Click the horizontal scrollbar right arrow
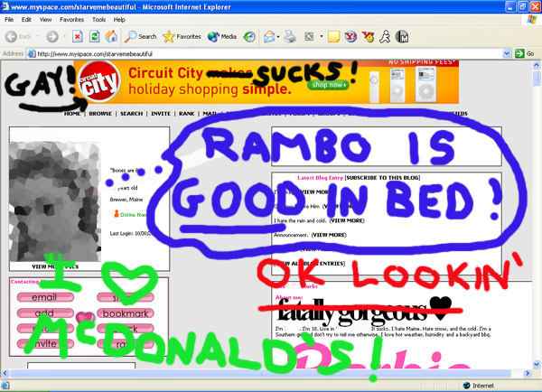 [528, 373]
